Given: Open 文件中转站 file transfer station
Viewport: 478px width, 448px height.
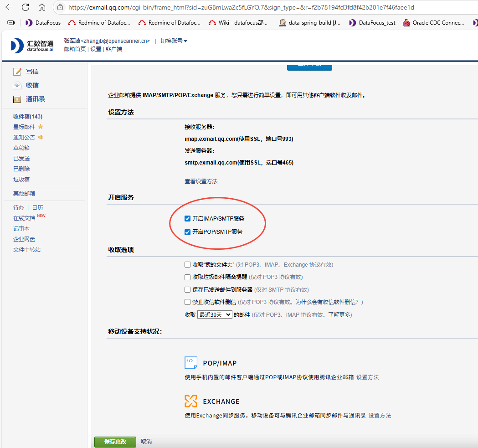Looking at the screenshot, I should tap(27, 250).
